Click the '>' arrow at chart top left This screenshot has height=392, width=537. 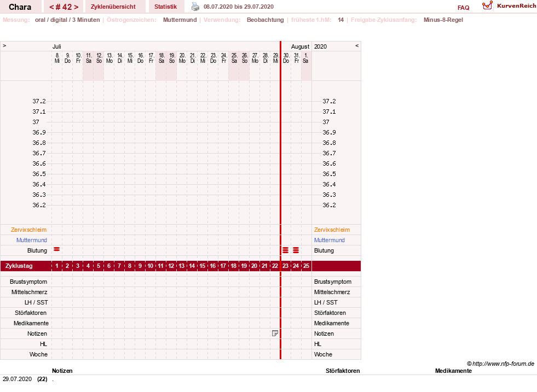coord(4,45)
